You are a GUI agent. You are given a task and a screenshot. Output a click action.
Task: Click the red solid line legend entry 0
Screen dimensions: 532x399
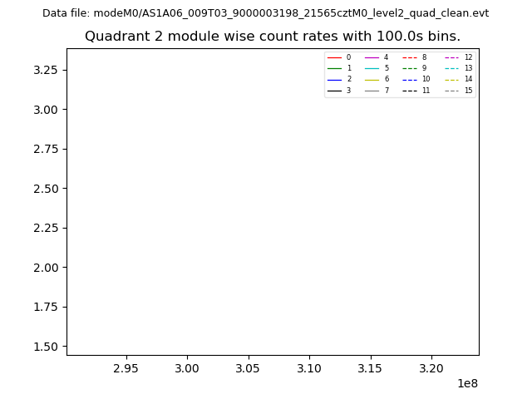334,57
